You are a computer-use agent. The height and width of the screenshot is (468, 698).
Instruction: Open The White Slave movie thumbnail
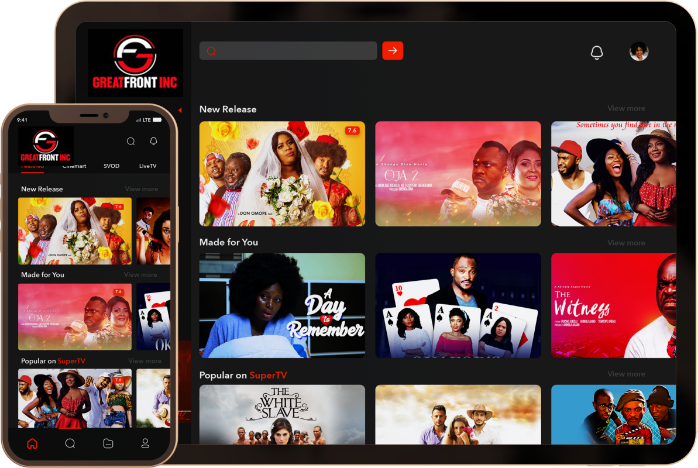pyautogui.click(x=282, y=415)
